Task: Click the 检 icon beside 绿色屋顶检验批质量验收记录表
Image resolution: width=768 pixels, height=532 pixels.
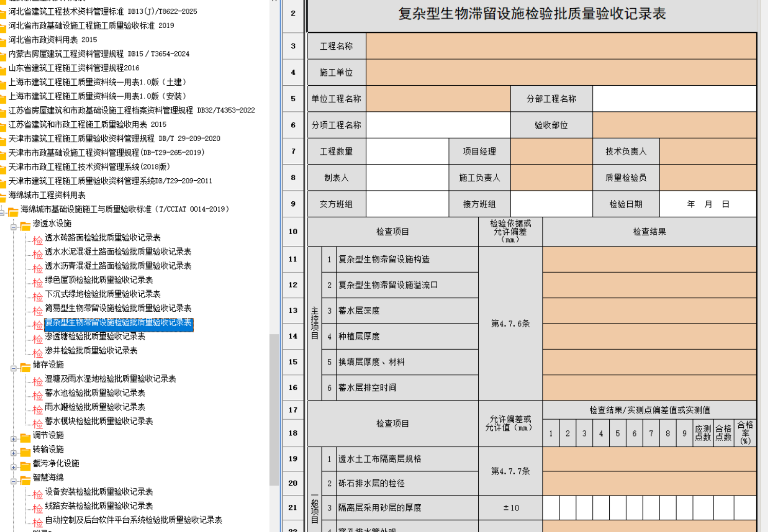Action: (38, 282)
